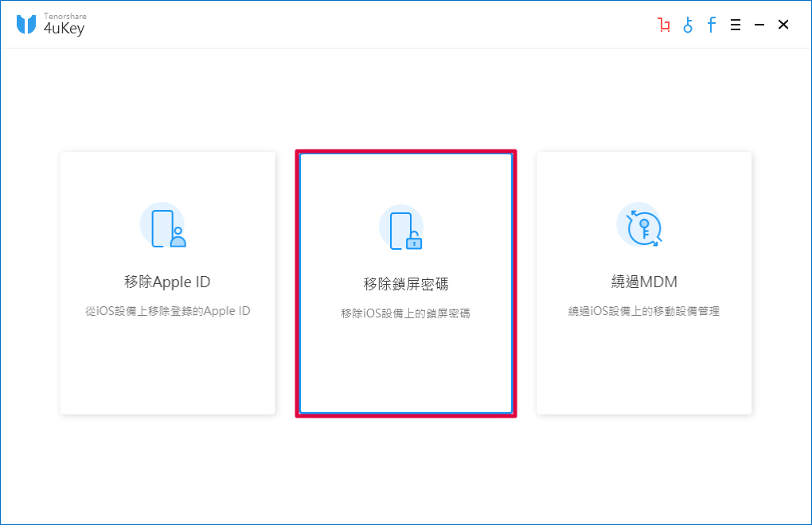Image resolution: width=812 pixels, height=525 pixels.
Task: Select the 繞過MDM option
Action: (644, 282)
